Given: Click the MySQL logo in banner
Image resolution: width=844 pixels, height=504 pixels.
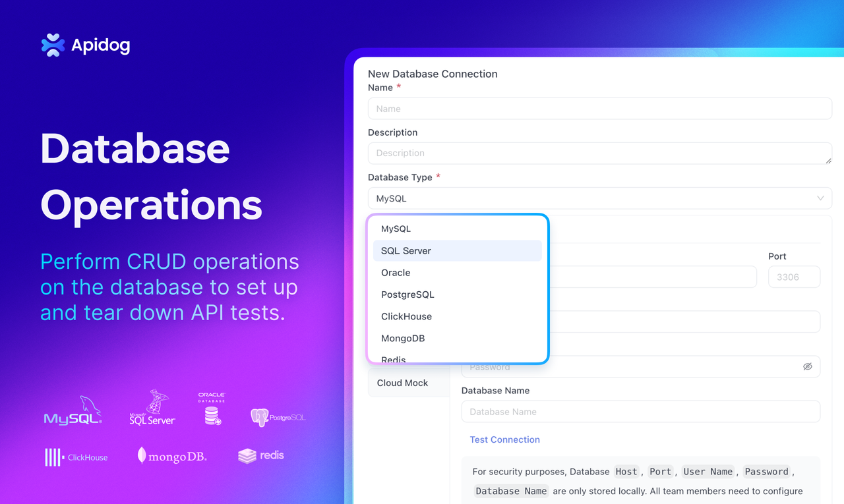Looking at the screenshot, I should coord(73,410).
